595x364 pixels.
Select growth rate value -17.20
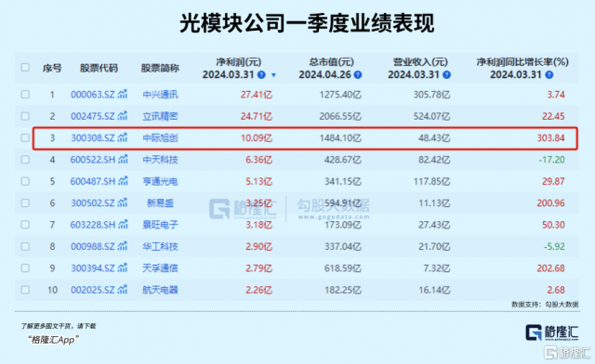coord(551,160)
